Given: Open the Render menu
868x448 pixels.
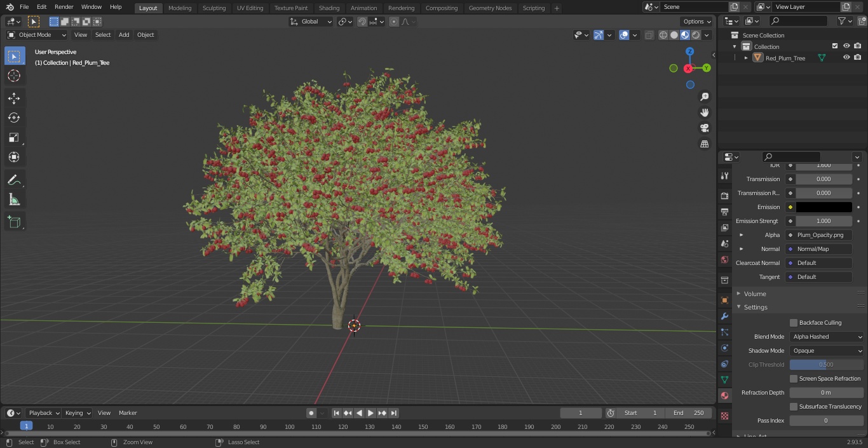Looking at the screenshot, I should [x=64, y=7].
